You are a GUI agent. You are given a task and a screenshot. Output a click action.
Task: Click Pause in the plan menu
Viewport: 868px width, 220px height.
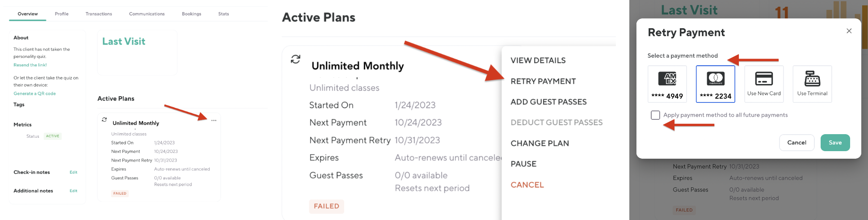coord(523,164)
